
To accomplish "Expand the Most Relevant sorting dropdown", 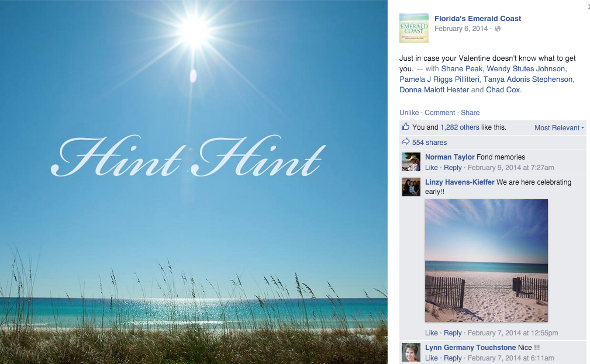I will (559, 128).
